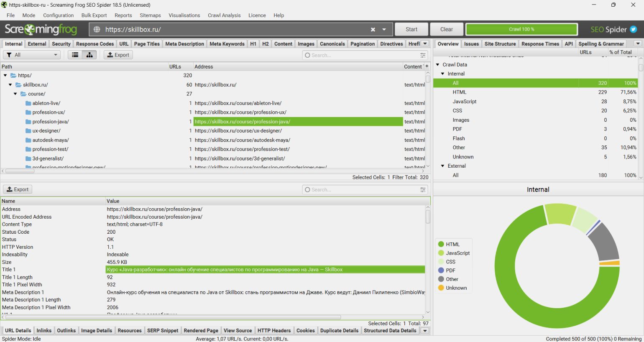Collapse the Crawl Data section
Viewport: 644px width, 342px height.
(438, 65)
